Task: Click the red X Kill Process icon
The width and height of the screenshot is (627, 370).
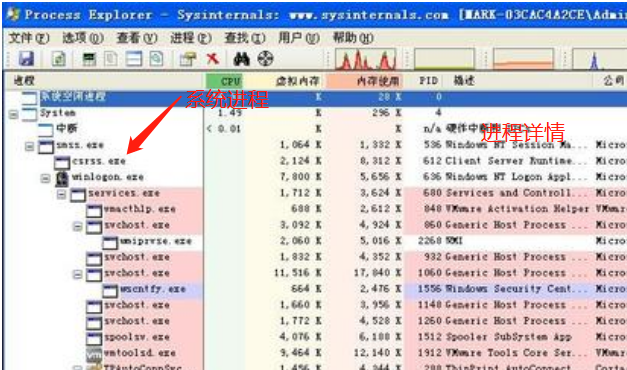Action: (x=213, y=59)
